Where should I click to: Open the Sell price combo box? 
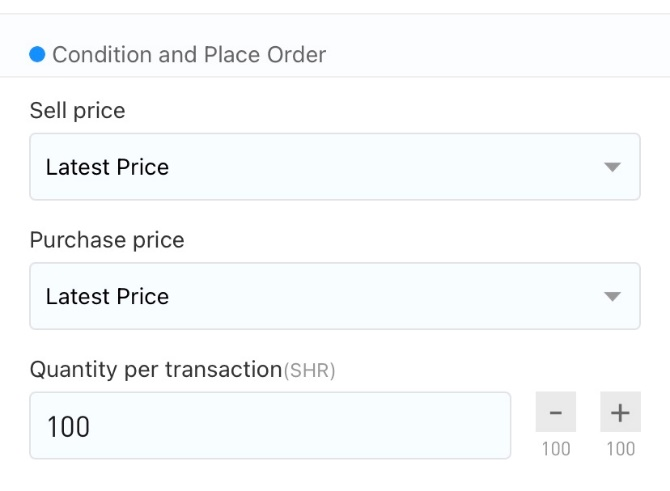pos(335,167)
